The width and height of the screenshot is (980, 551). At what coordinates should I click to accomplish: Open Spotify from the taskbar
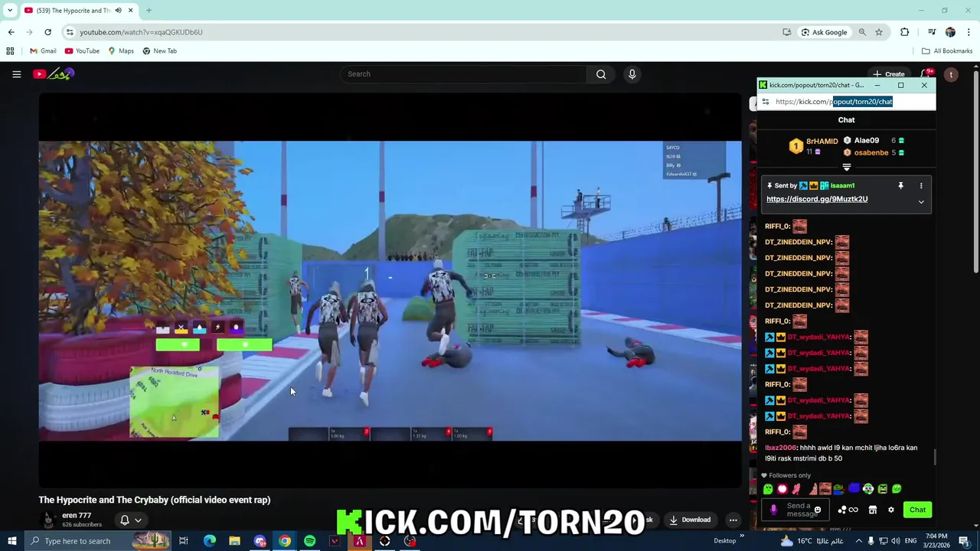pyautogui.click(x=309, y=541)
